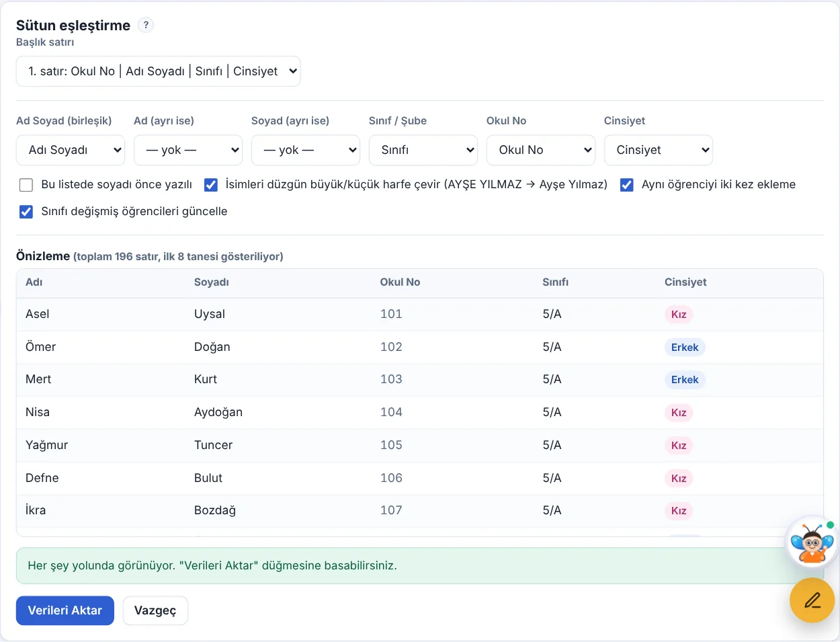Open the Başlık satırı dropdown
The width and height of the screenshot is (840, 642).
click(158, 71)
